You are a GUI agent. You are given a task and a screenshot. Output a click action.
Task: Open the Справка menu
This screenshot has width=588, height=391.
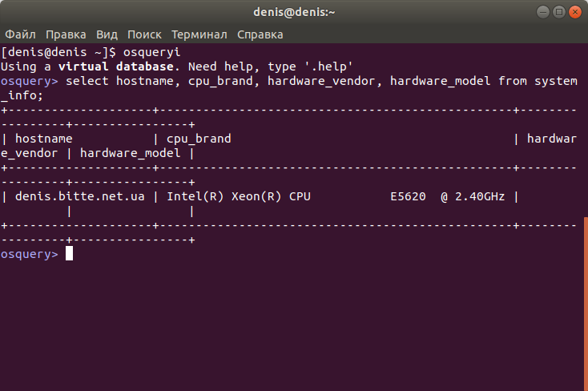pyautogui.click(x=260, y=34)
